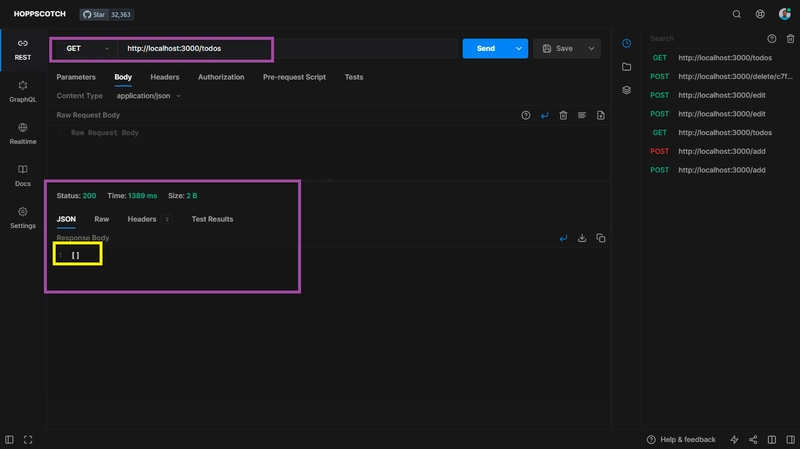Click the HOPPSCOTCH logo

40,14
